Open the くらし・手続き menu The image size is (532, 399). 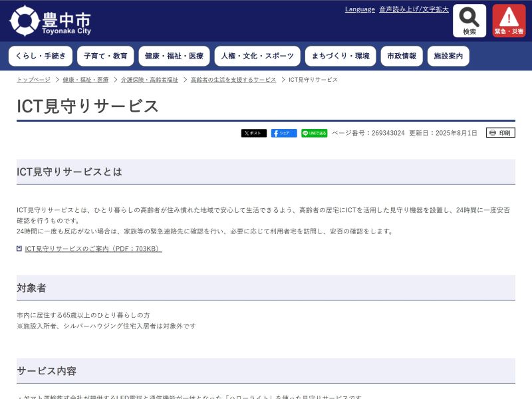point(41,57)
